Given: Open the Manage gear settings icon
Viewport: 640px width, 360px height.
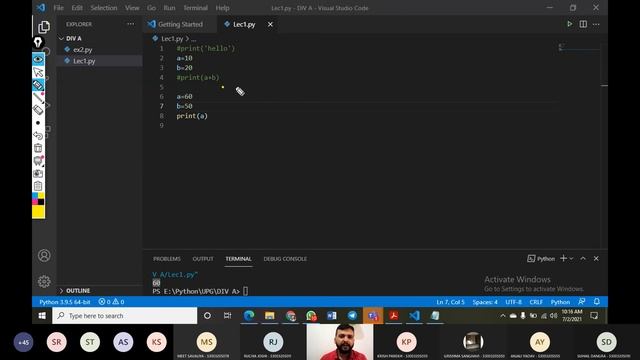Looking at the screenshot, I should click(44, 281).
